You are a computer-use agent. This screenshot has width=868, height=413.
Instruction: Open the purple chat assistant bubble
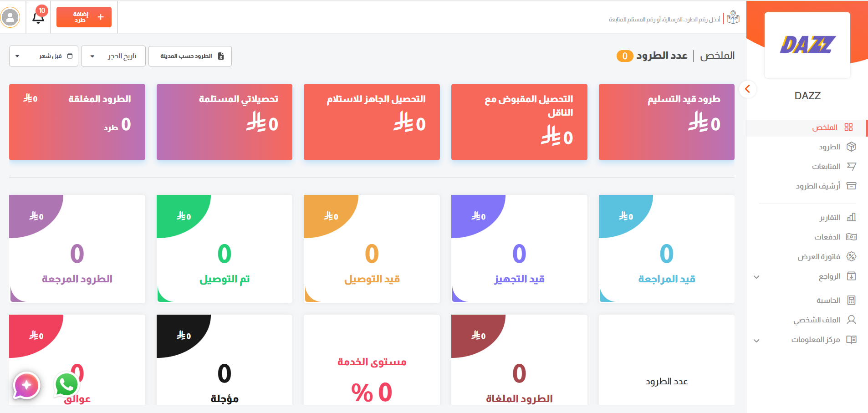[x=26, y=385]
